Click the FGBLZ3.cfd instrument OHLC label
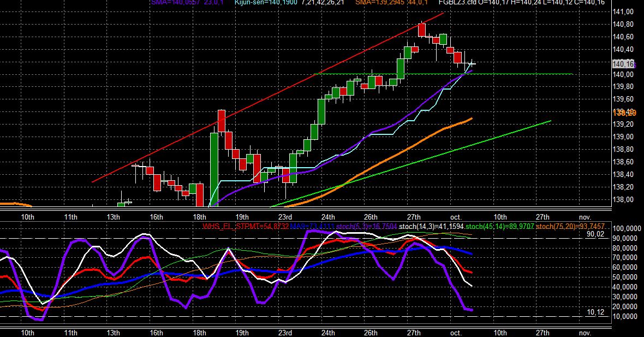This screenshot has height=337, width=644. (x=522, y=3)
